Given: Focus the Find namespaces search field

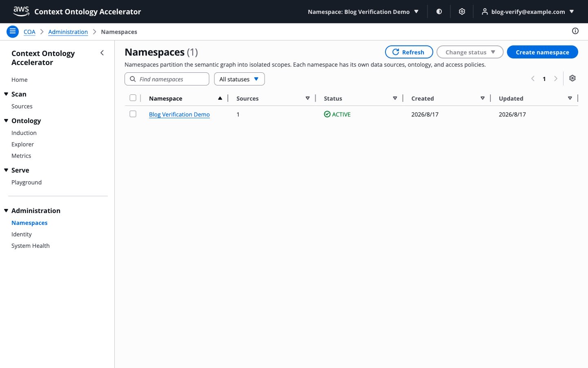Looking at the screenshot, I should coord(167,79).
